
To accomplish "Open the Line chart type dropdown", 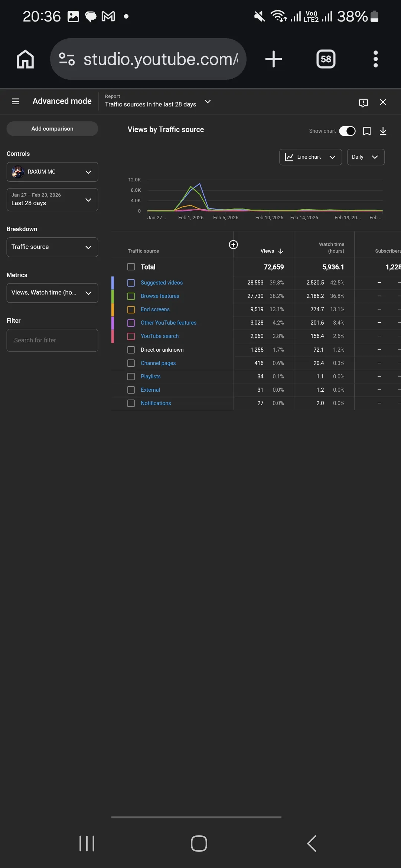I will point(310,157).
